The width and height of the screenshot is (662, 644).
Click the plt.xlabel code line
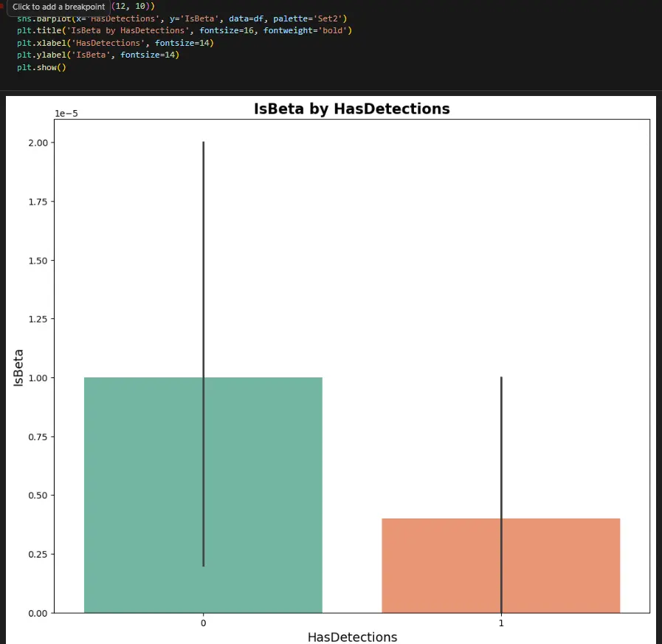115,43
